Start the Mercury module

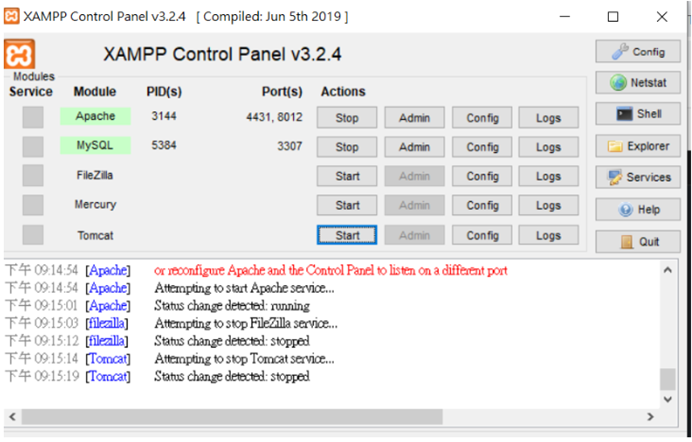click(x=347, y=205)
